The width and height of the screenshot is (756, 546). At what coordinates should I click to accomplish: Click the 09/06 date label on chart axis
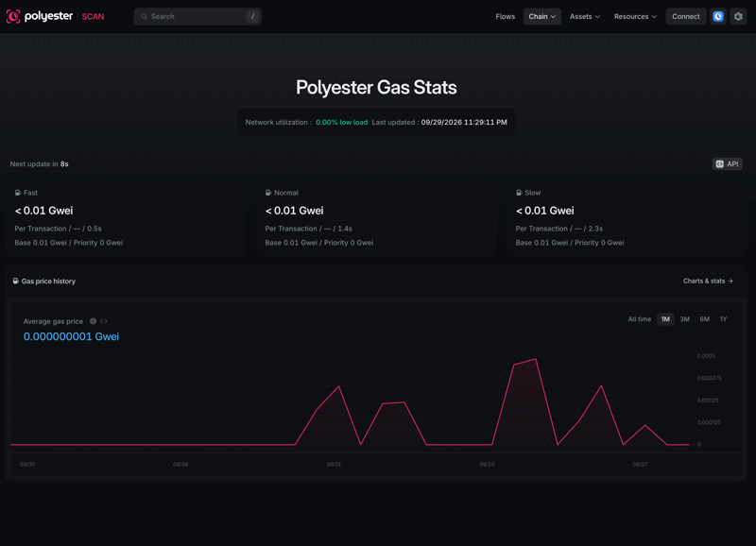(180, 465)
